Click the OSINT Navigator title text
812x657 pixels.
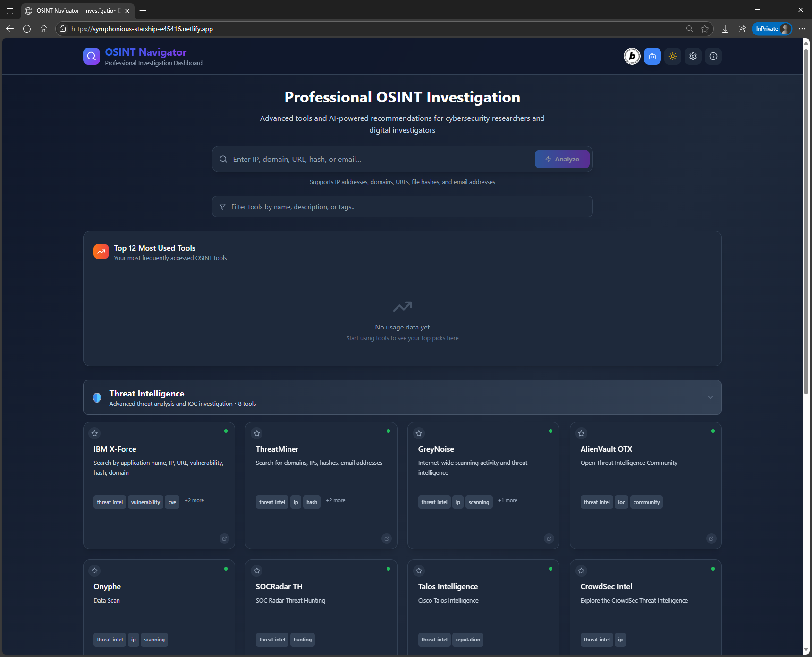(x=146, y=52)
